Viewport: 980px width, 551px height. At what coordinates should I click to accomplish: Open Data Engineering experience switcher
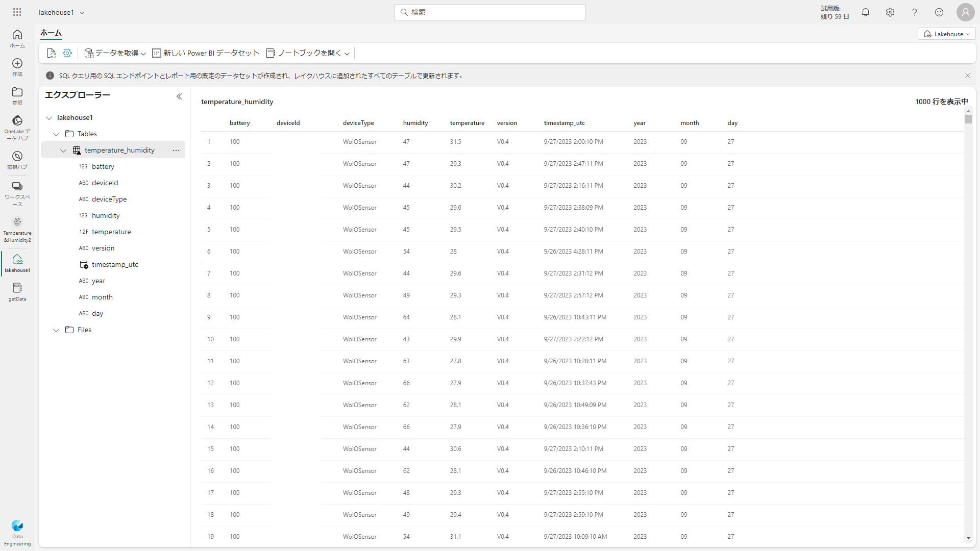click(17, 533)
